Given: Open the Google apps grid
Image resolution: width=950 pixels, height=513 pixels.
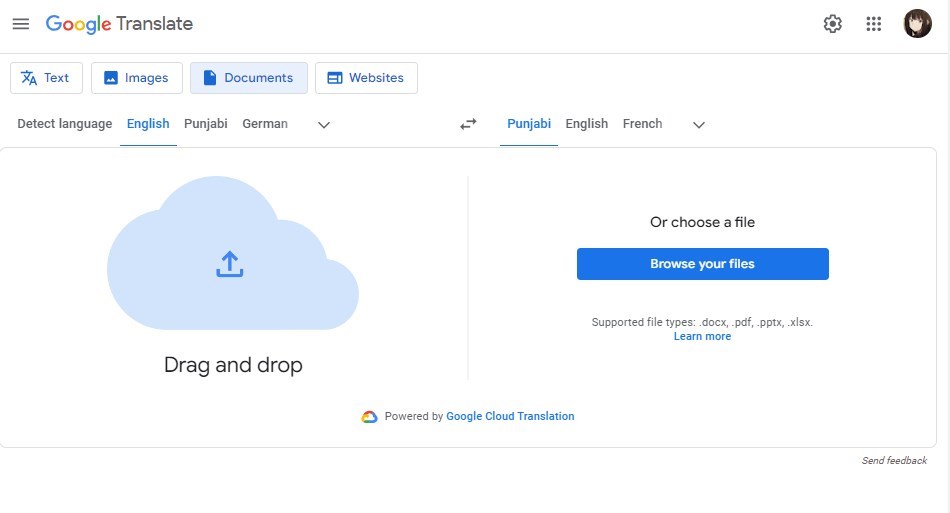Looking at the screenshot, I should (874, 24).
